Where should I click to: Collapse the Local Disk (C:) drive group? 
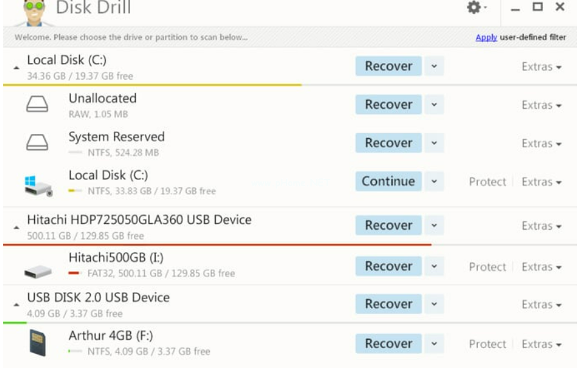point(17,68)
